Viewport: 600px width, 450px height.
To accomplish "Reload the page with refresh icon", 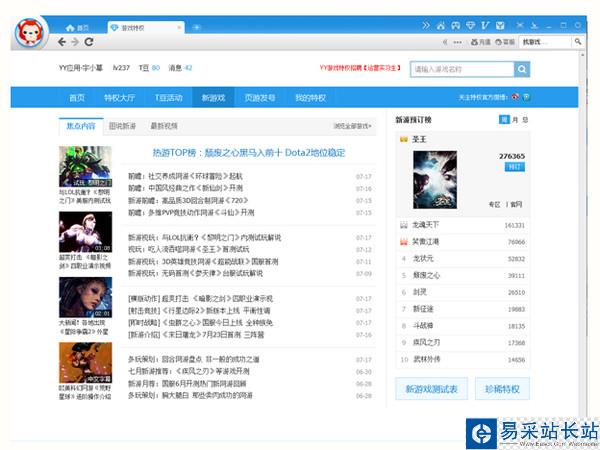I will pos(89,42).
